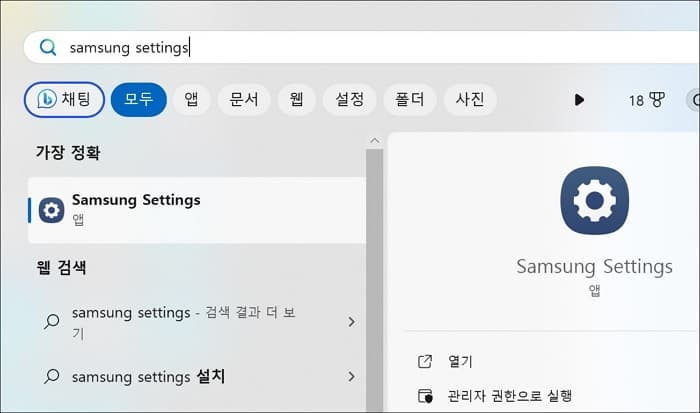Image resolution: width=700 pixels, height=413 pixels.
Task: Click the Samsung Settings gear icon in results list
Action: 51,210
